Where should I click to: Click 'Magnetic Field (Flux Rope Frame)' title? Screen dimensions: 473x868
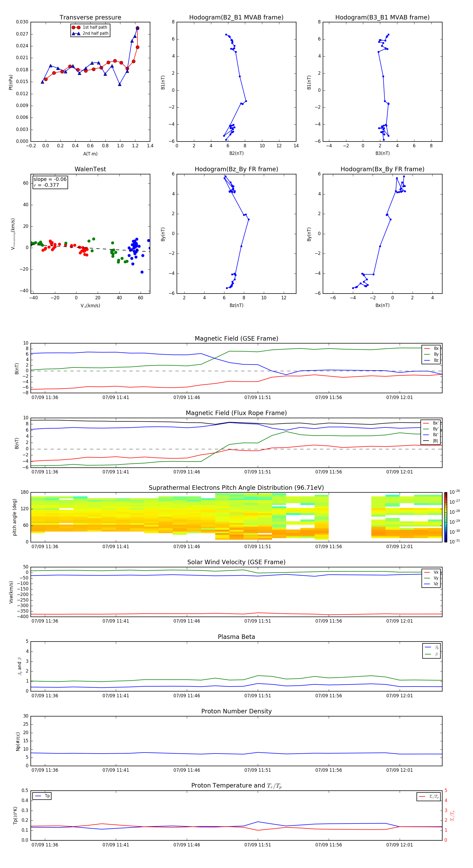(236, 413)
